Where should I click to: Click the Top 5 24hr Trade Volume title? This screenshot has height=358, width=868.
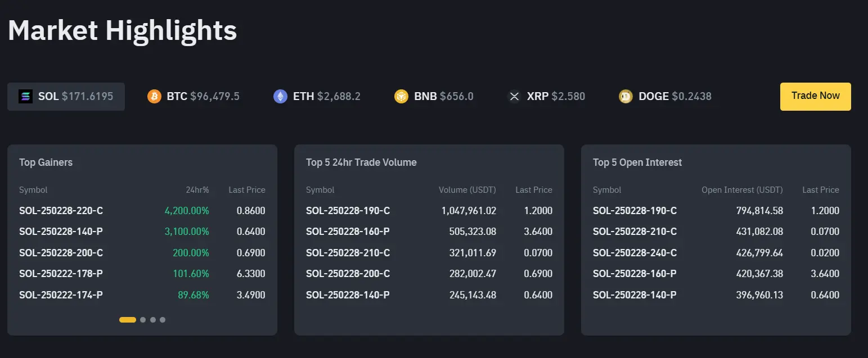(x=361, y=162)
